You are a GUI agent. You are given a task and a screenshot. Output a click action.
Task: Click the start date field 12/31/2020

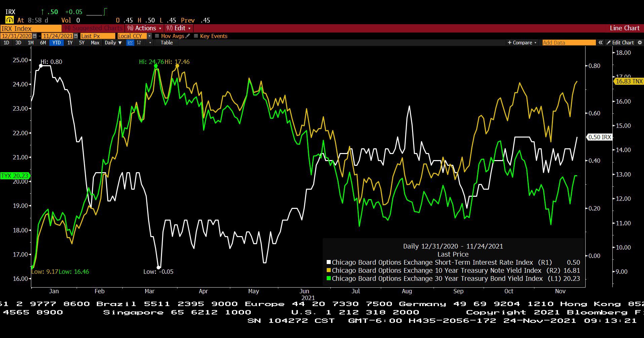tap(16, 36)
